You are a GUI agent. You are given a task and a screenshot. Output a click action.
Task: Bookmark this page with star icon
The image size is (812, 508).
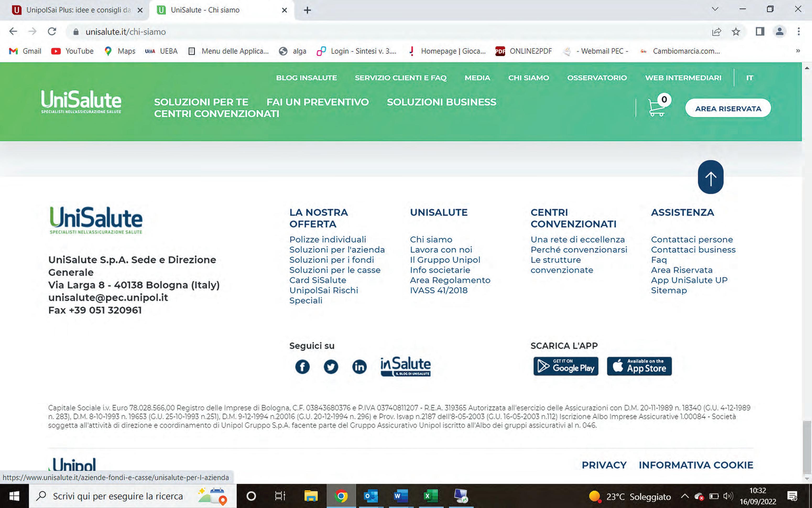pos(736,31)
